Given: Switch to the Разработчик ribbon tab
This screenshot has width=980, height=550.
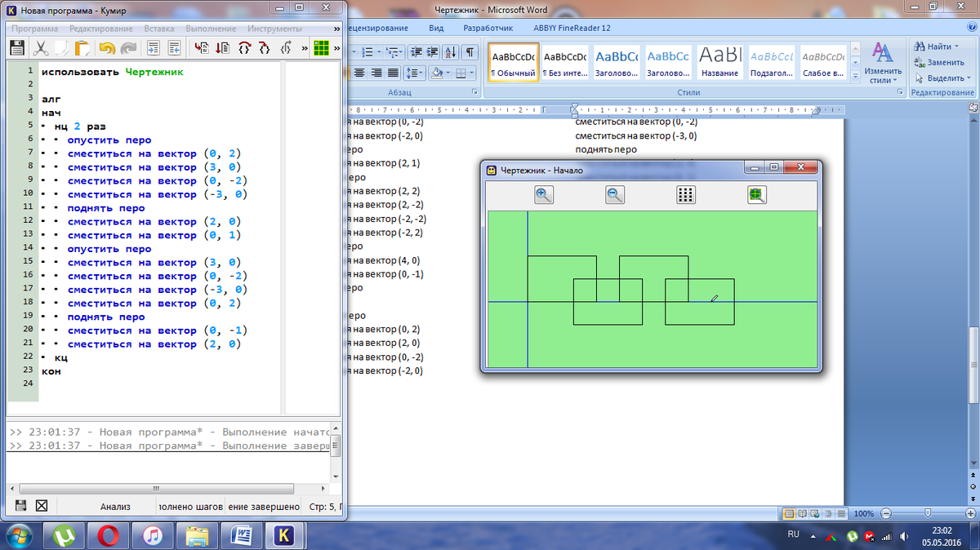Looking at the screenshot, I should click(488, 28).
